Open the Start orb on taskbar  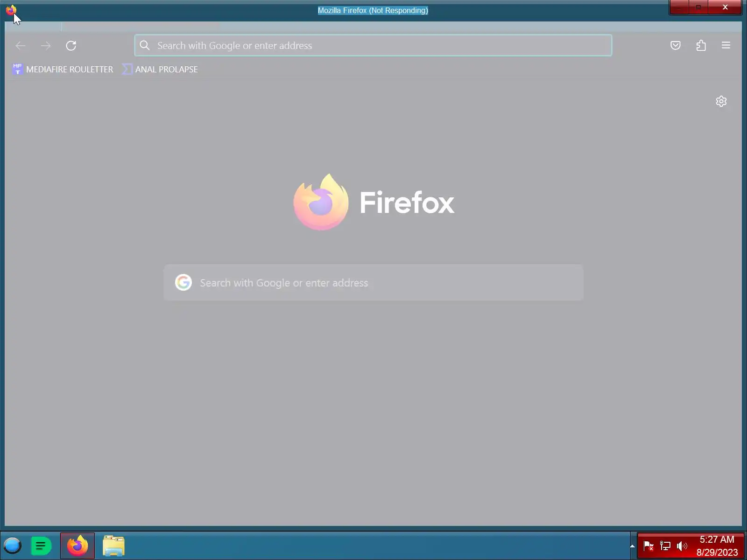pos(13,545)
